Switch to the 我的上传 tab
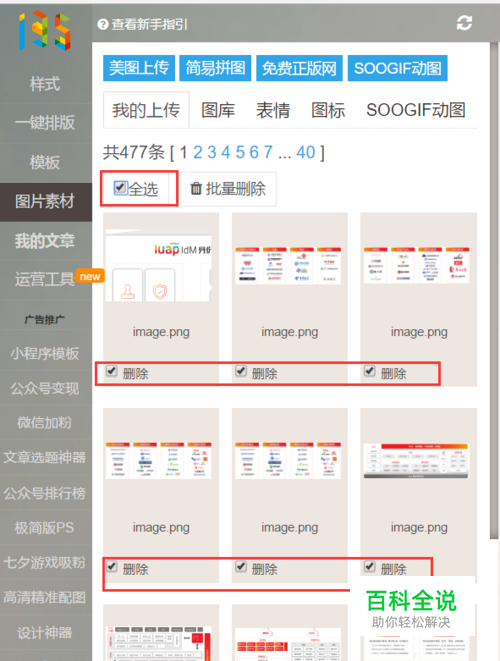The height and width of the screenshot is (661, 500). click(x=146, y=110)
